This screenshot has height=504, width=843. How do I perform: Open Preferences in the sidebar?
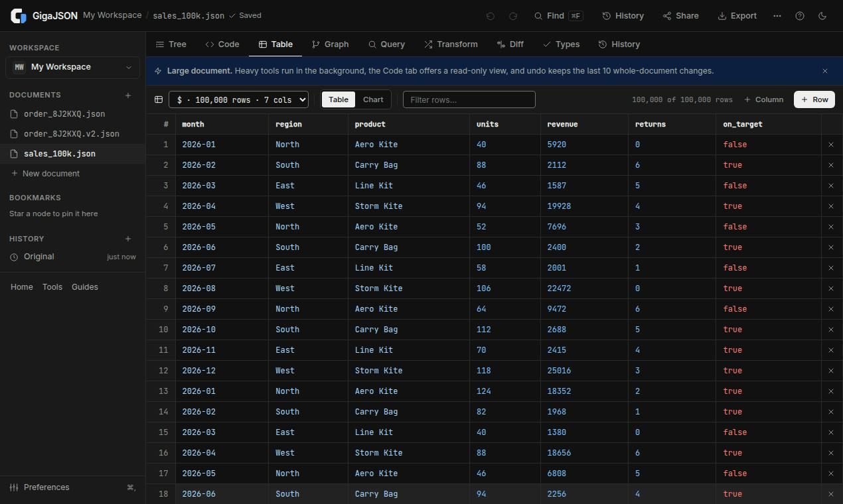coord(73,487)
